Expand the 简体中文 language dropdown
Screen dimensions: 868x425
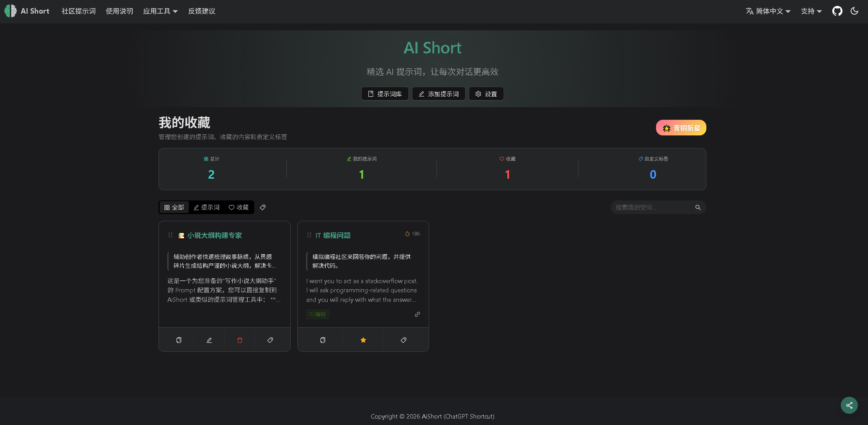click(768, 11)
